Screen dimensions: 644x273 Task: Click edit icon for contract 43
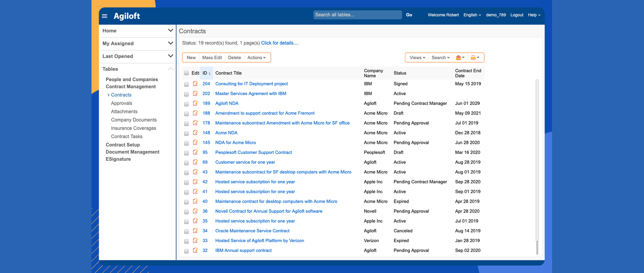point(195,172)
